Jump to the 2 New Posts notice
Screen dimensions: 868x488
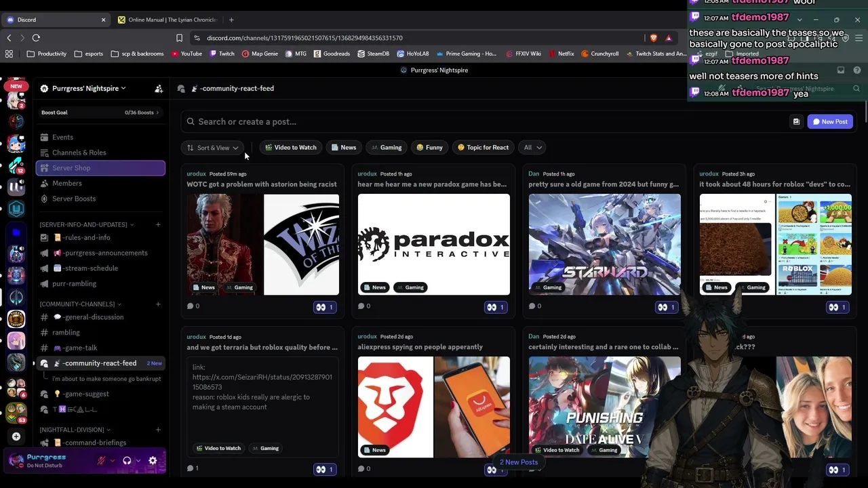click(x=519, y=462)
